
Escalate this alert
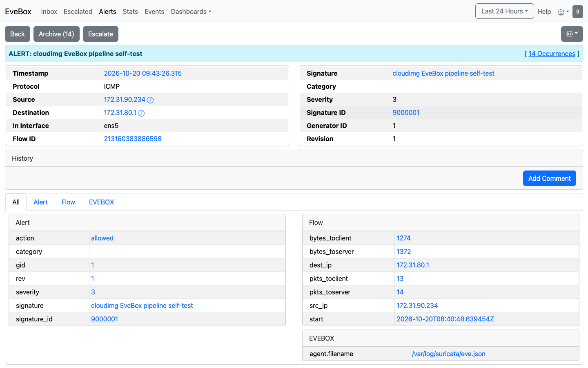pos(100,34)
